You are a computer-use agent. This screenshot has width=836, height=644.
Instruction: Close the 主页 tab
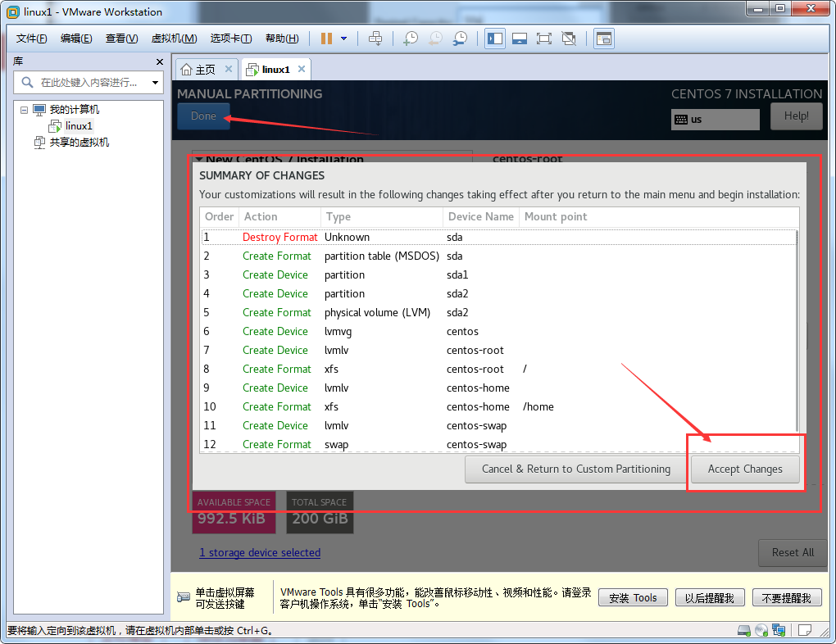(228, 69)
